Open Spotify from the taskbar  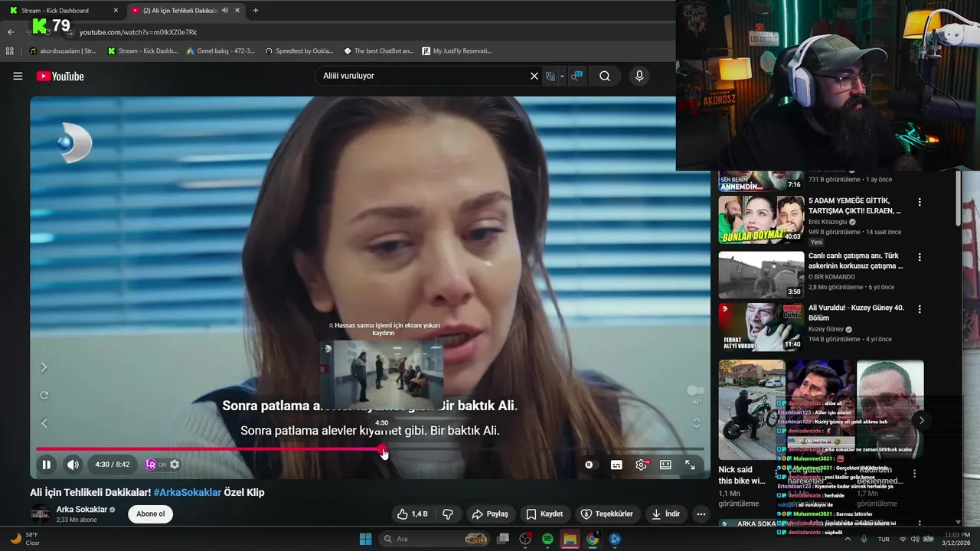click(x=547, y=539)
